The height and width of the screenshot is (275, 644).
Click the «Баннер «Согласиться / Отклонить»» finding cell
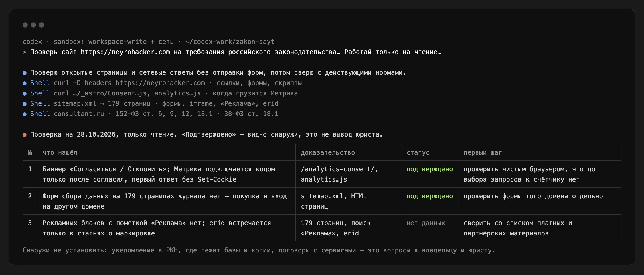166,174
